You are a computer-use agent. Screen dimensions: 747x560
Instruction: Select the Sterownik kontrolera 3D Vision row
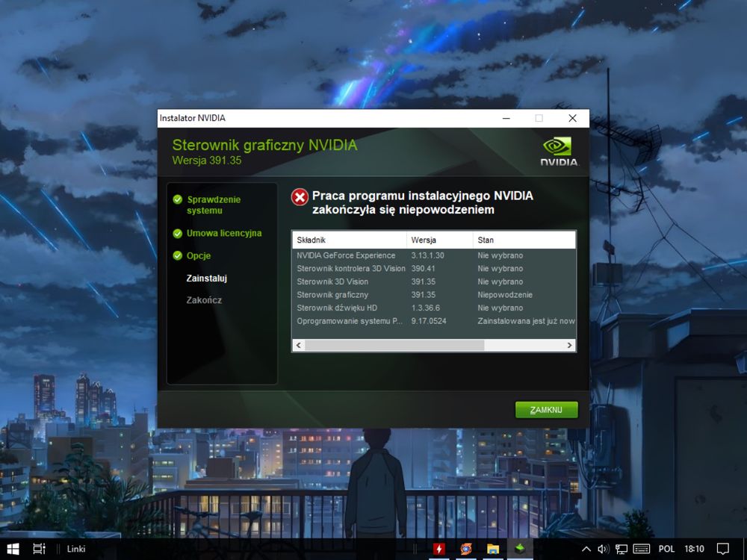coord(434,269)
